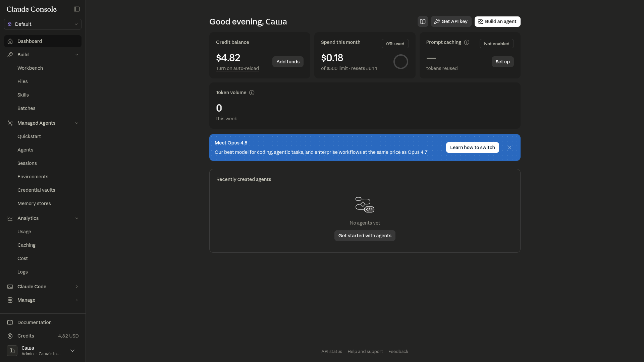Viewport: 644px width, 362px height.
Task: Open Credential vaults
Action: click(x=43, y=190)
